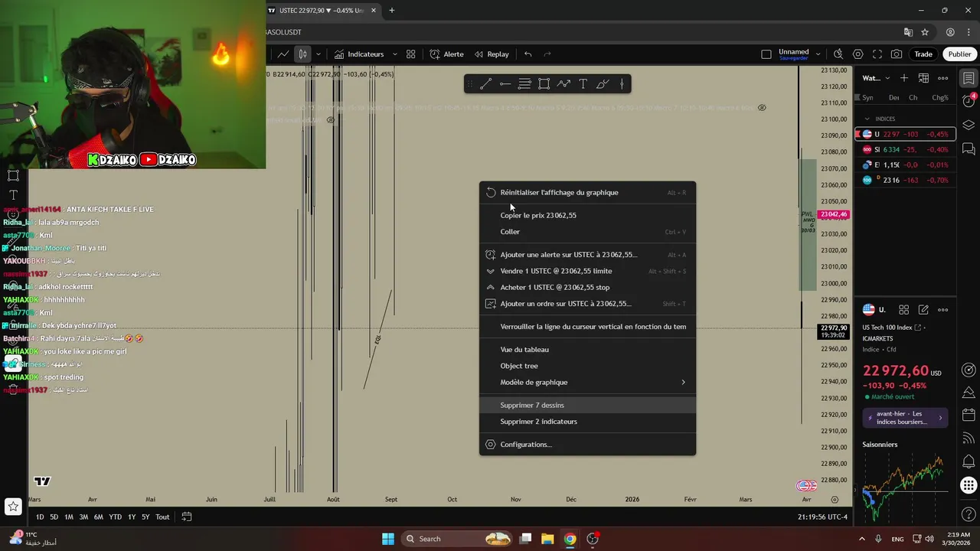Open the economic calendar icon in right sidebar
Image resolution: width=980 pixels, height=551 pixels.
pos(969,416)
